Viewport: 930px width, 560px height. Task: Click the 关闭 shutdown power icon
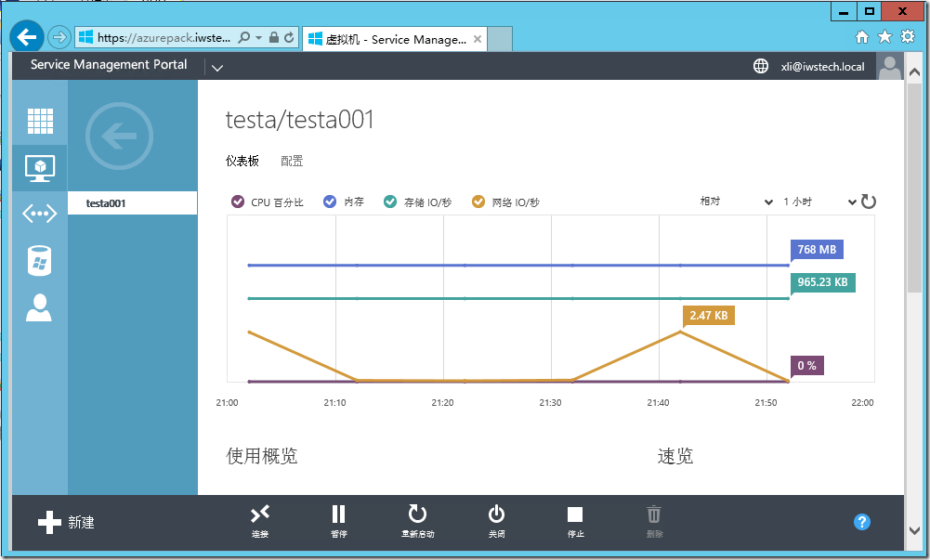tap(496, 514)
